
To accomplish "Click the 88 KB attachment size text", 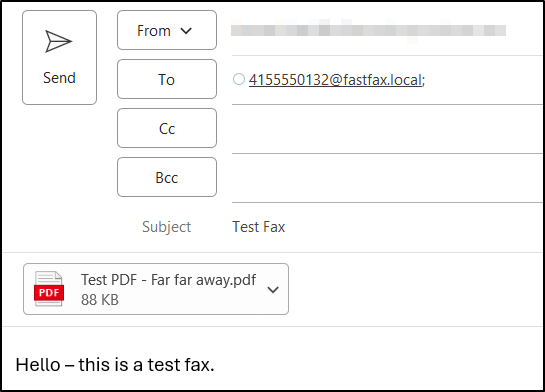I will (x=100, y=300).
